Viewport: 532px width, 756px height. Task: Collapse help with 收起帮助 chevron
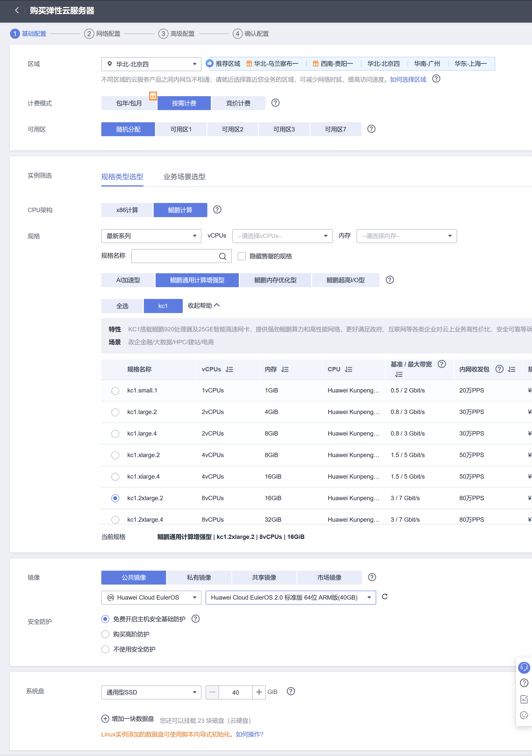[x=216, y=305]
